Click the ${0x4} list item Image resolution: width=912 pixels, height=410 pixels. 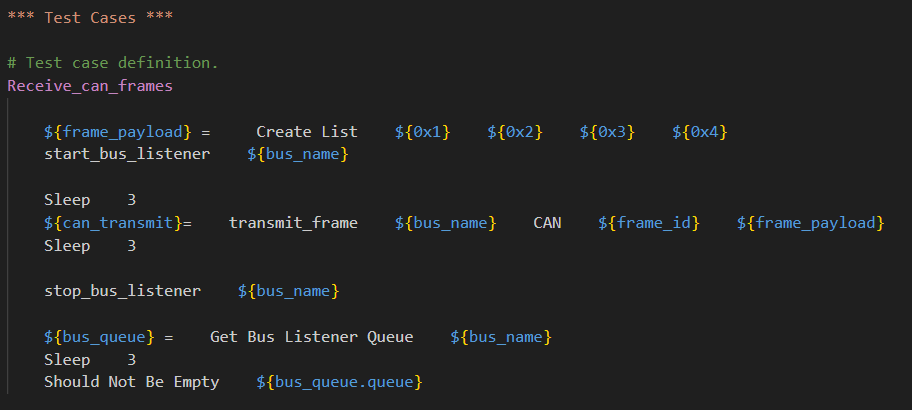click(699, 132)
